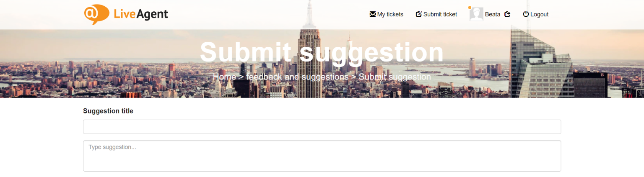Click Submit suggestion breadcrumb item
The image size is (644, 177).
point(395,77)
